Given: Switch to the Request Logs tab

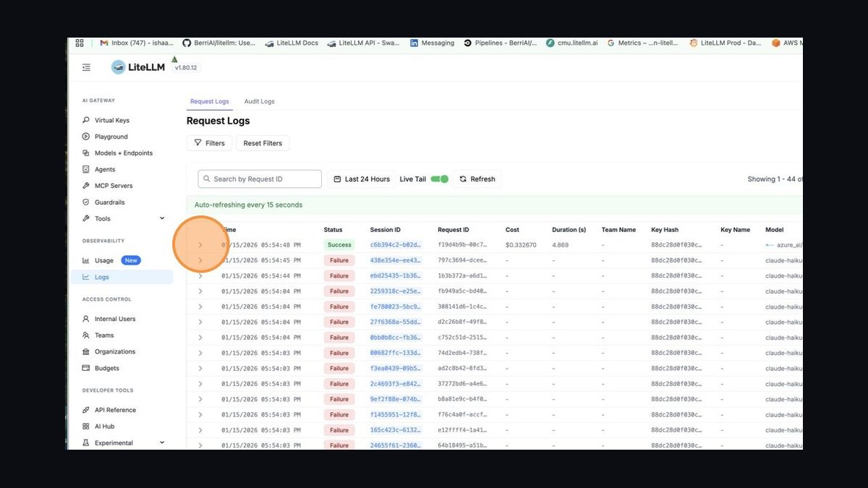Looking at the screenshot, I should click(x=210, y=101).
